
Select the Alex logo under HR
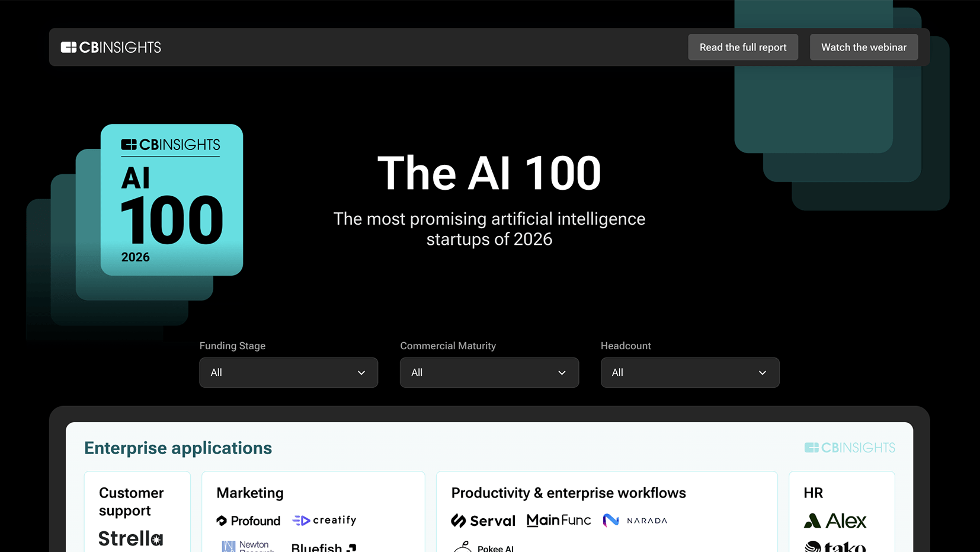pos(835,521)
